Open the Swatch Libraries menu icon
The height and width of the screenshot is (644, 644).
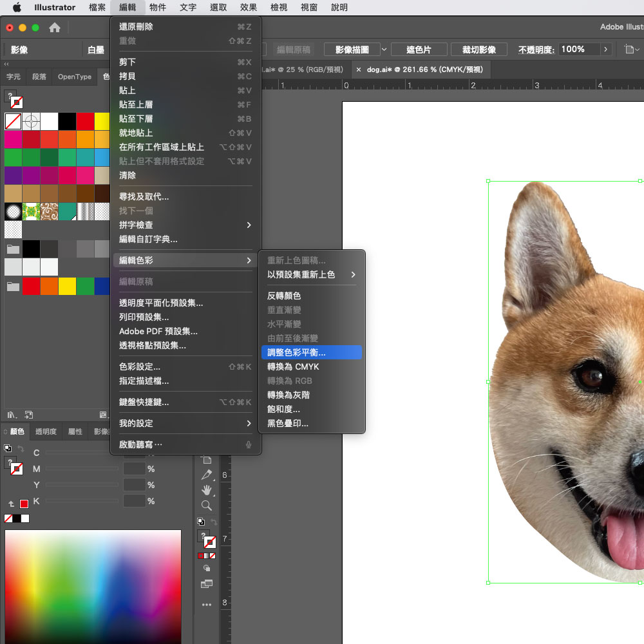tap(12, 415)
